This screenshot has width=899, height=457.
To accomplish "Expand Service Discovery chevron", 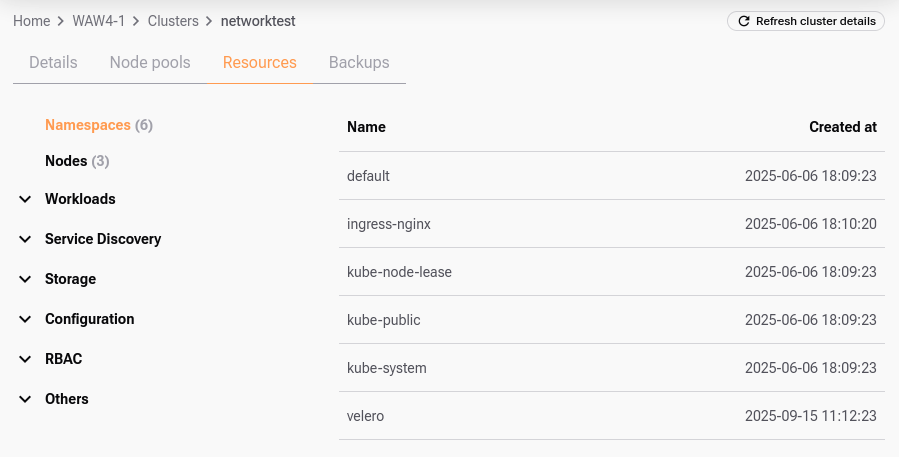I will click(x=25, y=239).
